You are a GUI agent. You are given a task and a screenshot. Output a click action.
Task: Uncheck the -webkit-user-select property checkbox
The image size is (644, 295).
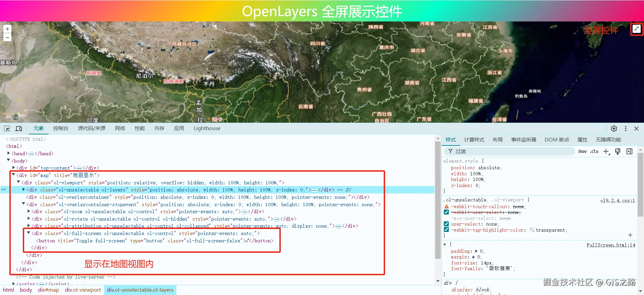[446, 212]
